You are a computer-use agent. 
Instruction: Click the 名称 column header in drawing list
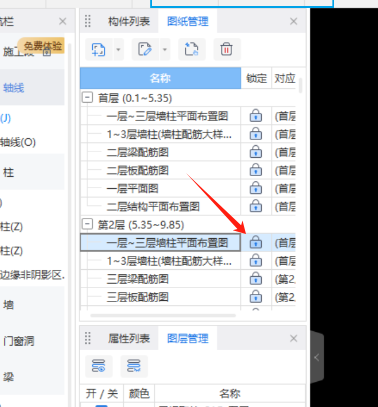pyautogui.click(x=160, y=78)
